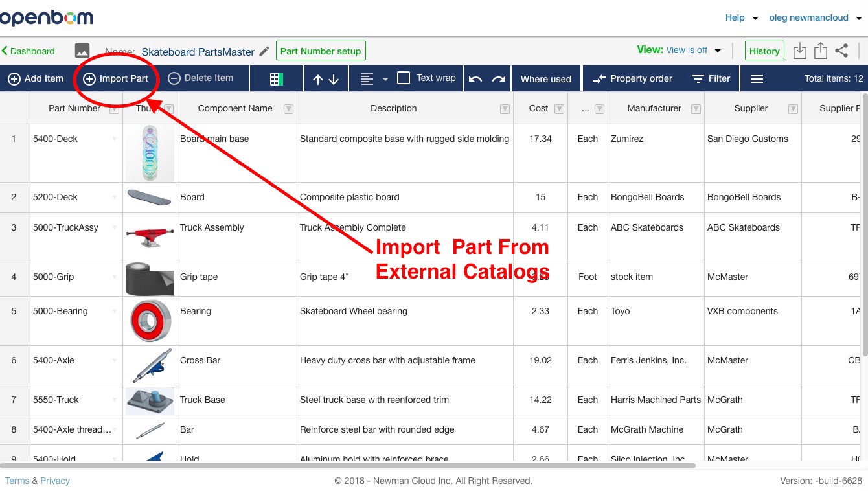Click the horizontal scrollbar
Image resolution: width=868 pixels, height=491 pixels.
[x=348, y=465]
